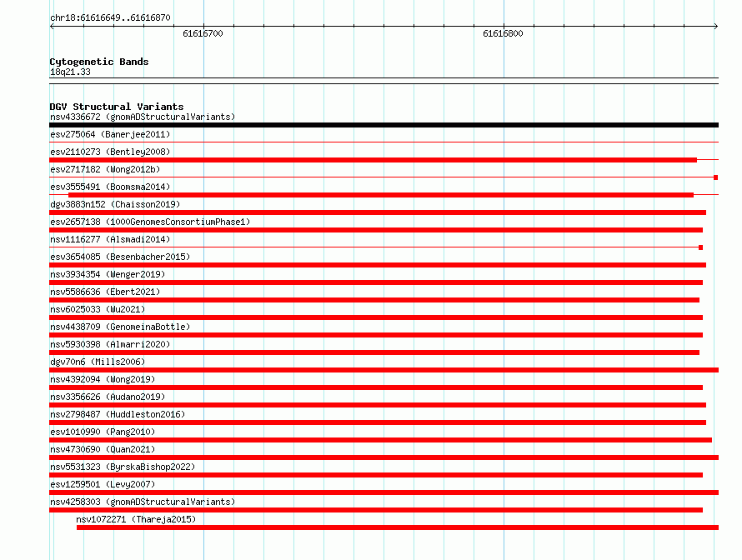Click esv2717182 (Wong2012b) label
Screen dimensions: 742x560
click(105, 169)
